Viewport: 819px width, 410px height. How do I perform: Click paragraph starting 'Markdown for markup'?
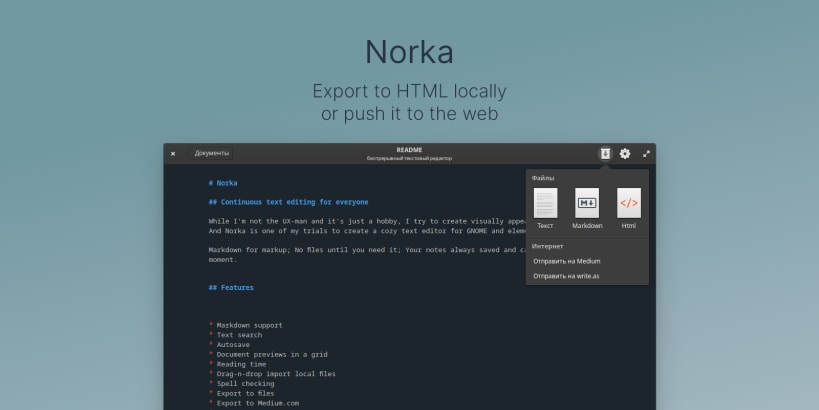[x=367, y=255]
